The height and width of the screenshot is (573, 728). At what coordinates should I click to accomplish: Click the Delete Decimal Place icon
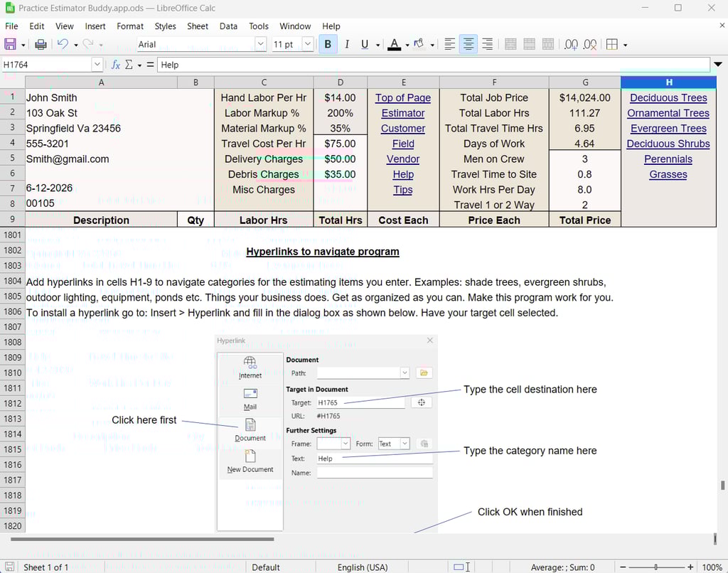coord(591,44)
